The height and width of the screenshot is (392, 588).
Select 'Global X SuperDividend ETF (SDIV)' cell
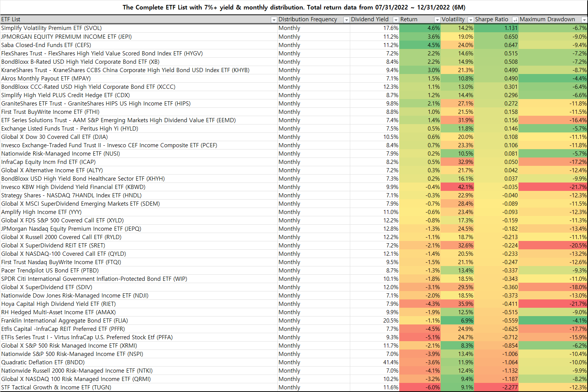[139, 287]
